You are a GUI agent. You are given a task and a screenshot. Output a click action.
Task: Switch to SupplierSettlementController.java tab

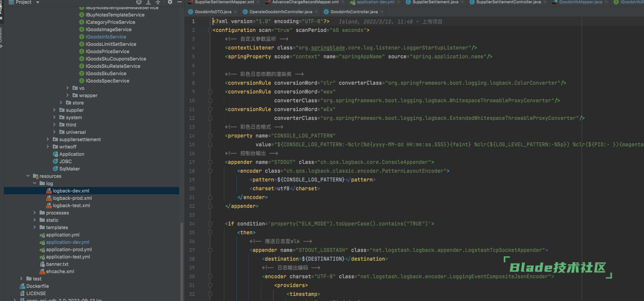pyautogui.click(x=508, y=2)
